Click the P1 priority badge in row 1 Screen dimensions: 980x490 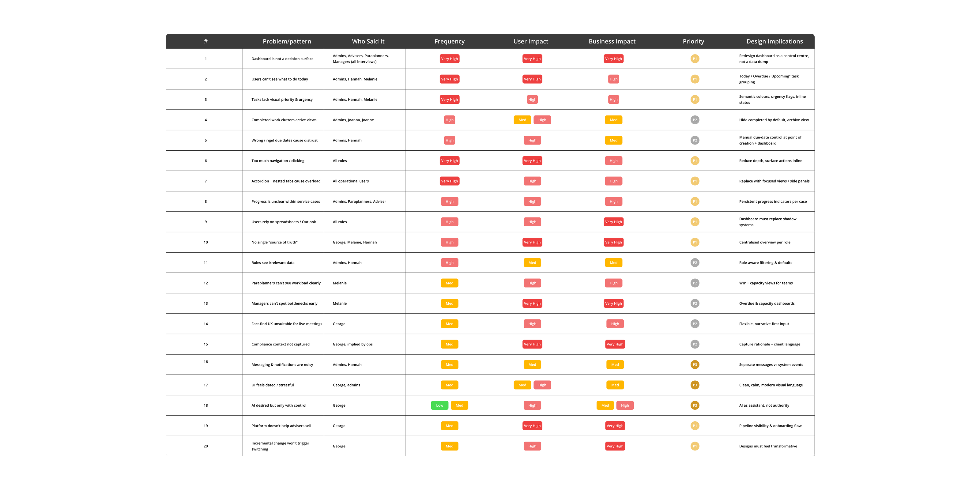click(x=695, y=58)
